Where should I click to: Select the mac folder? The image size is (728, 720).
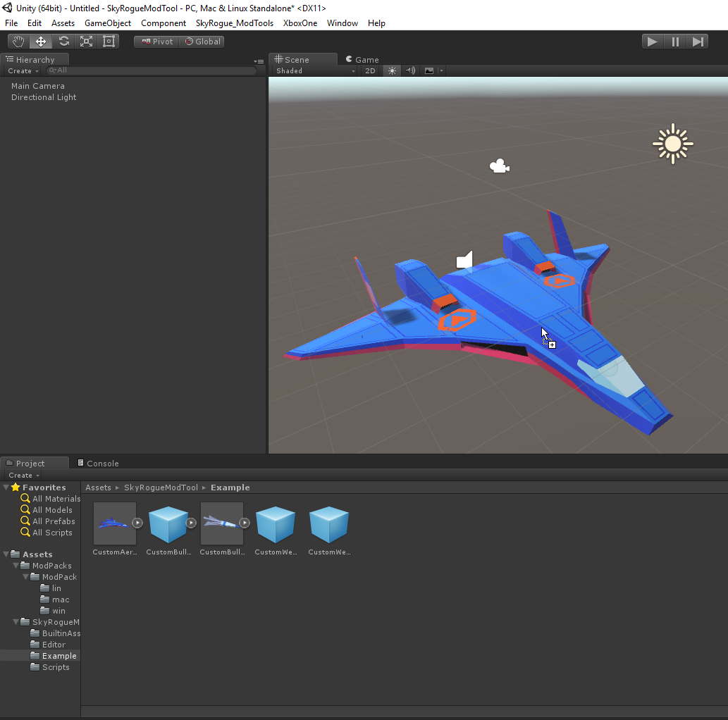tap(55, 600)
